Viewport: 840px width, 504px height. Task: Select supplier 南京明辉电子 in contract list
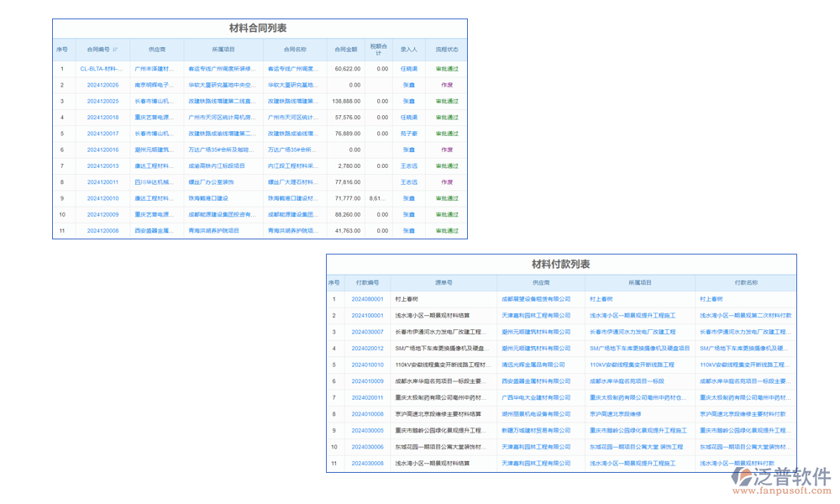click(x=154, y=85)
